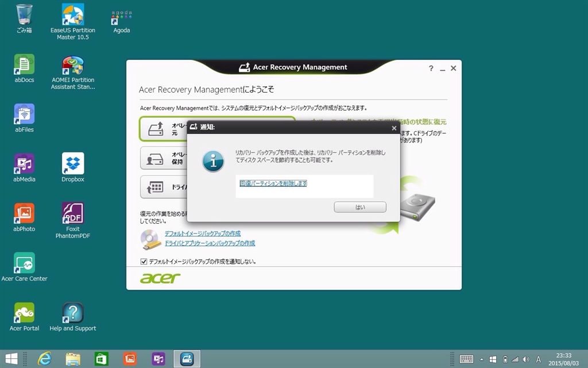Viewport: 588px width, 368px height.
Task: Open Help and Support shortcut
Action: pyautogui.click(x=73, y=317)
